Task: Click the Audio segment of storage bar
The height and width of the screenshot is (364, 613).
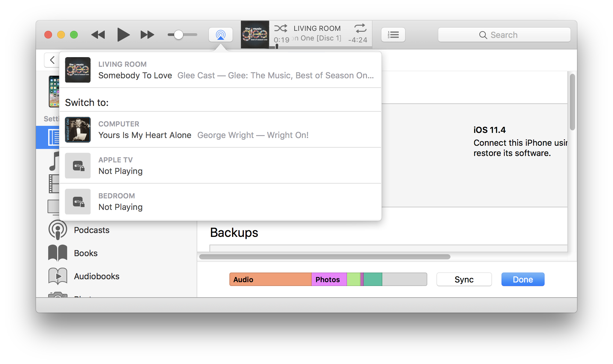Action: [x=270, y=279]
